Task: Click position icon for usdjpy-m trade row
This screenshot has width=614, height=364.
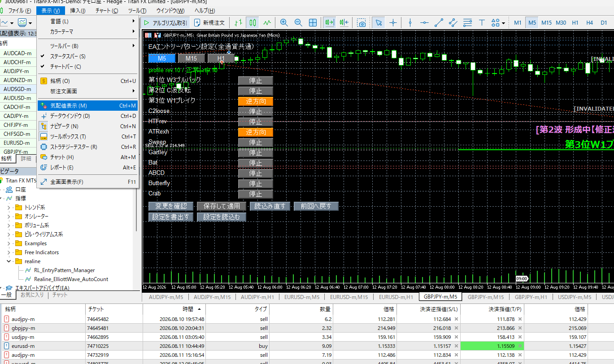Action: coord(7,337)
